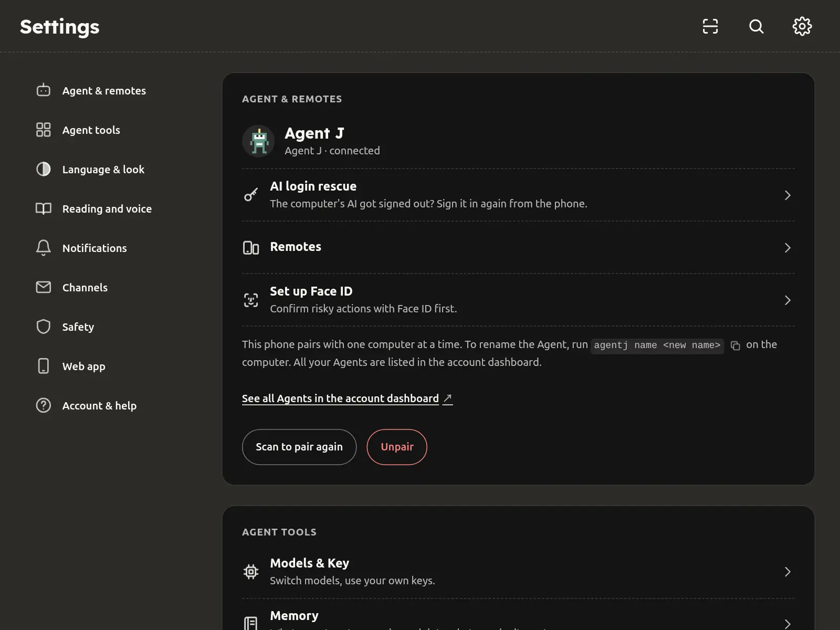Click the chip icon beside Models & Key
This screenshot has width=840, height=630.
coord(251,571)
